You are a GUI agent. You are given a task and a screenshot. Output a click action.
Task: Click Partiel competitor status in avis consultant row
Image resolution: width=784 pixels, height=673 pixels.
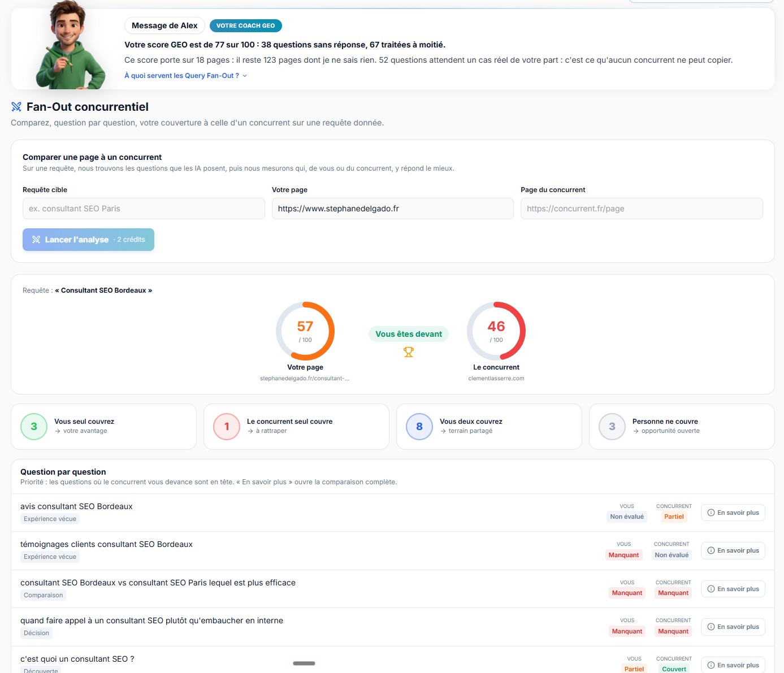[674, 516]
